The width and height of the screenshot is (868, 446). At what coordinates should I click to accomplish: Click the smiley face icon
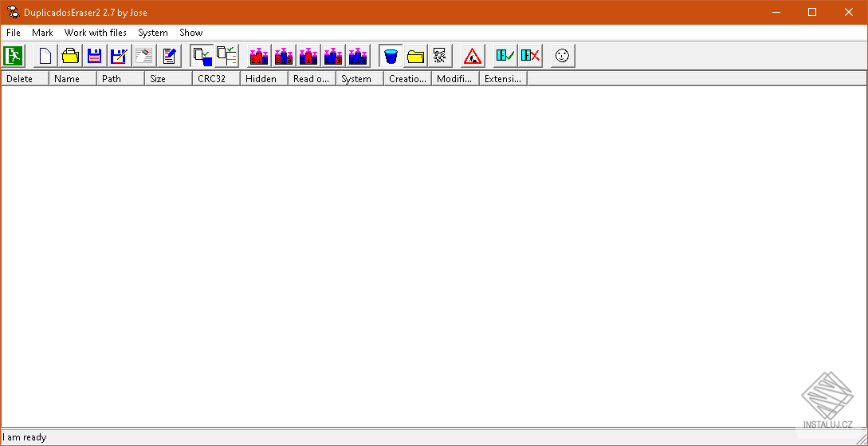pos(563,56)
